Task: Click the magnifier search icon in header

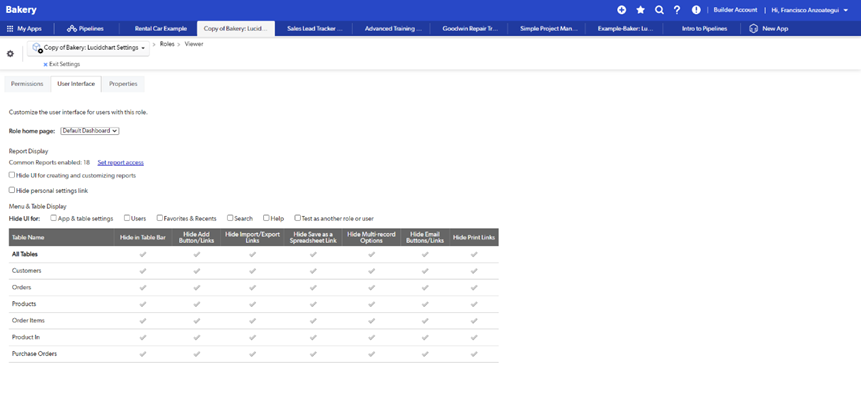Action: (x=659, y=10)
